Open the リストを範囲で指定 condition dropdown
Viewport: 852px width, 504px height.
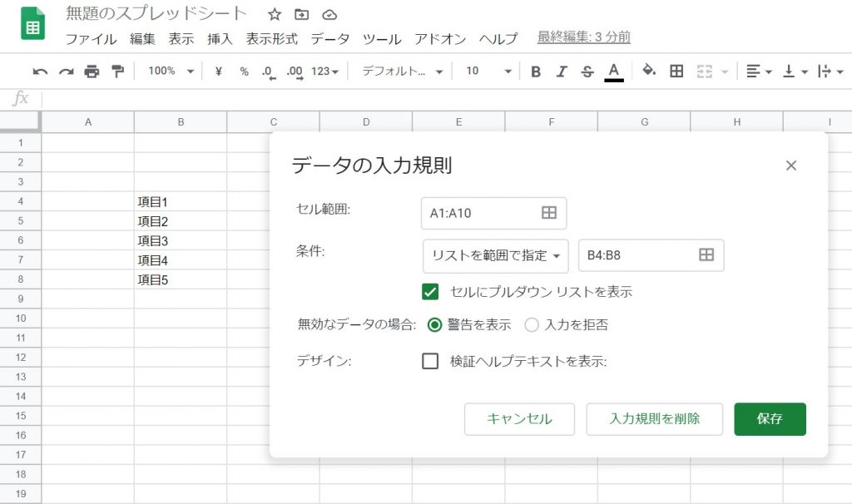[x=496, y=256]
